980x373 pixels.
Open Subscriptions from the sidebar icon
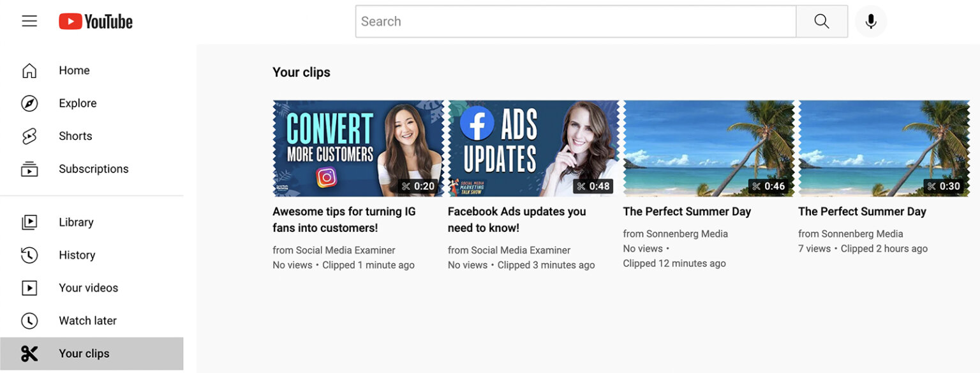(x=29, y=168)
